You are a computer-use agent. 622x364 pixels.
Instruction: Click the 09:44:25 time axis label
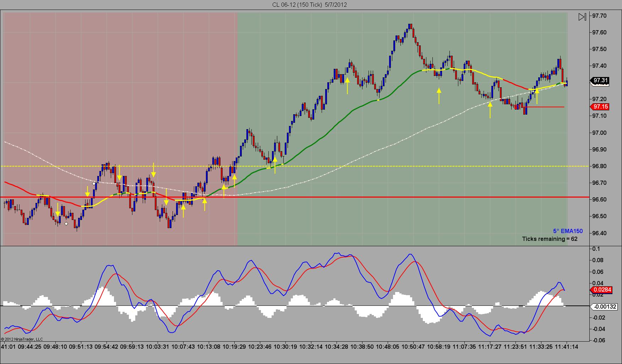(x=30, y=346)
